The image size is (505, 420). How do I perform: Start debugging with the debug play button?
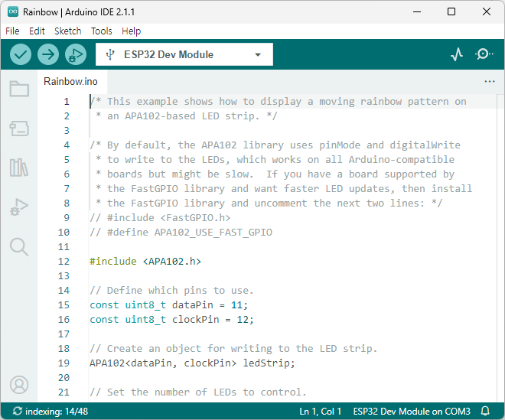(76, 54)
